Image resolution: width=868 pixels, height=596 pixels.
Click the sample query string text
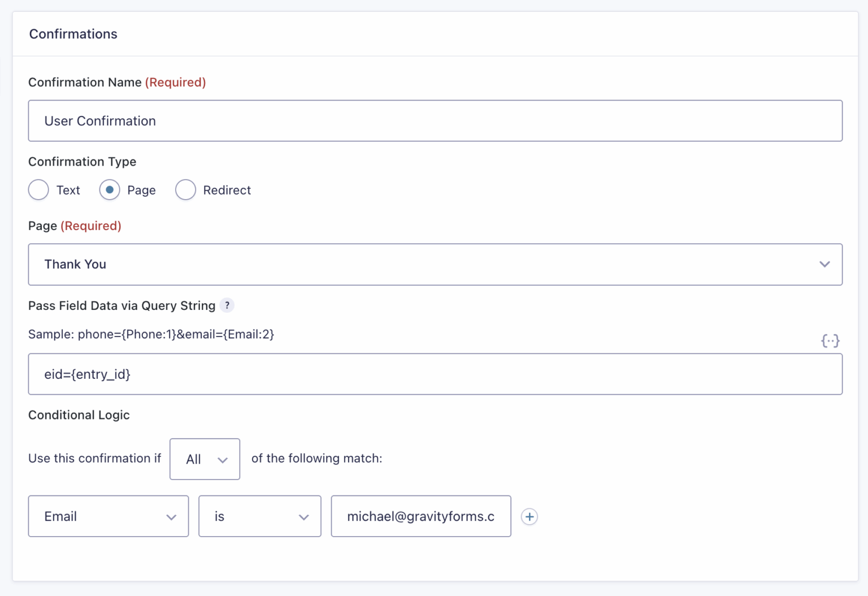point(151,334)
